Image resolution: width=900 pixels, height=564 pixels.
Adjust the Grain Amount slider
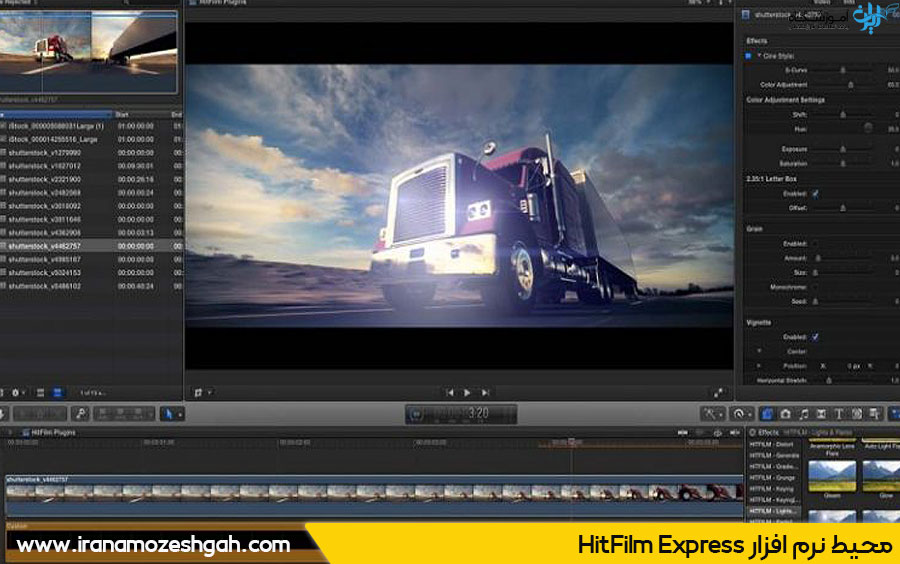pyautogui.click(x=818, y=258)
